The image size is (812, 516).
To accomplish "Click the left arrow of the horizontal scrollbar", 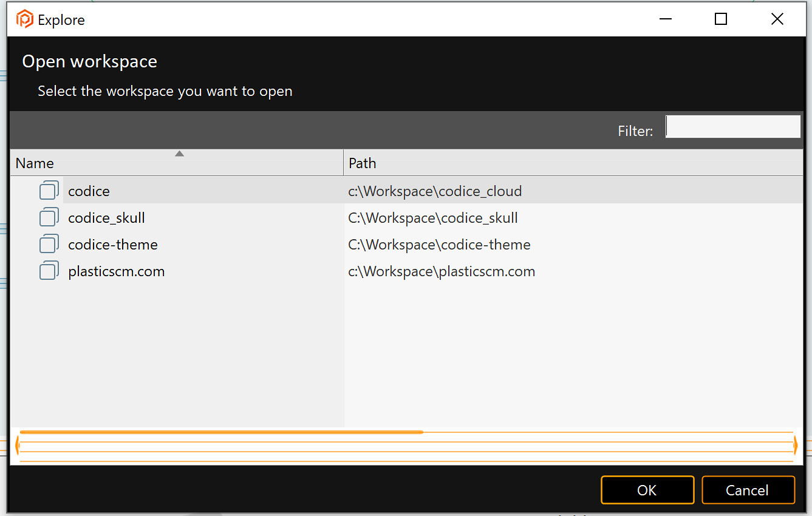I will pos(16,445).
